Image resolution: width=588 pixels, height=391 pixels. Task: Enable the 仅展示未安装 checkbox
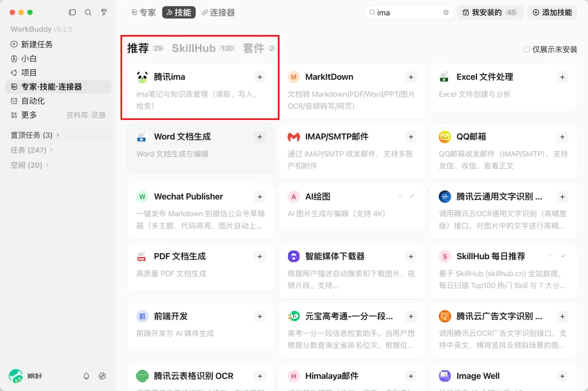click(526, 49)
